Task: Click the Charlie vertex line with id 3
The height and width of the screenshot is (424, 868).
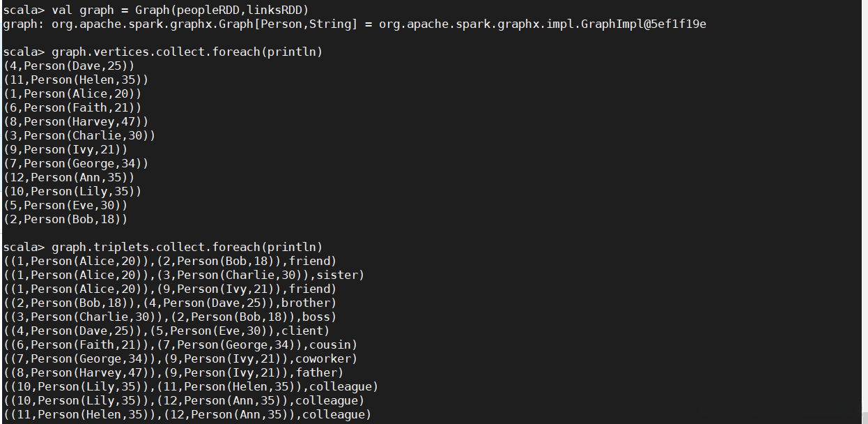Action: tap(79, 135)
